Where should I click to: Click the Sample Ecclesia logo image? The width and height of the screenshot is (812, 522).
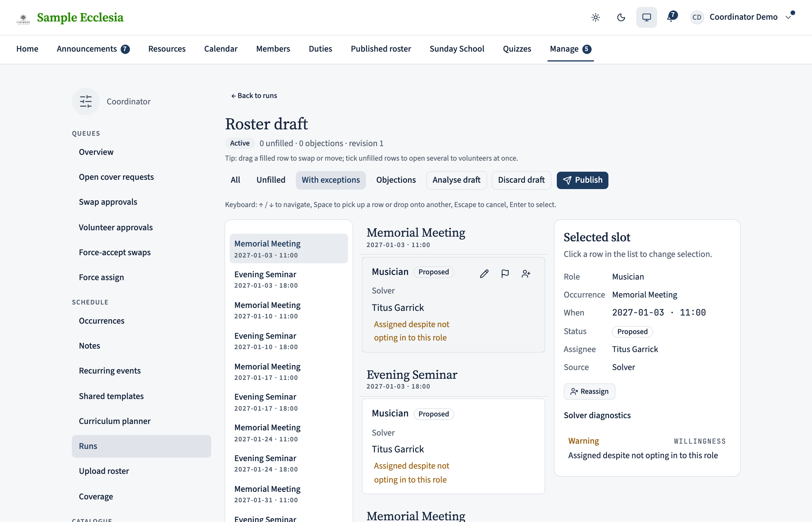[x=23, y=19]
